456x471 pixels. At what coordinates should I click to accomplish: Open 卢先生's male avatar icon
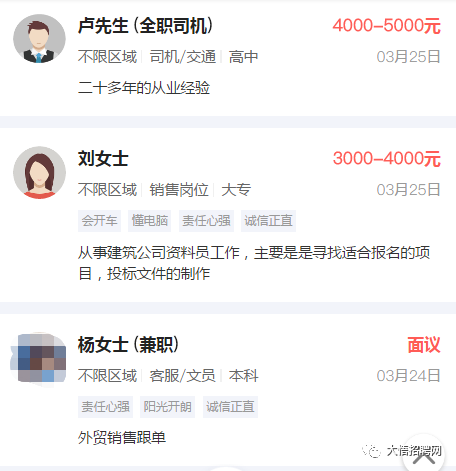coord(39,39)
